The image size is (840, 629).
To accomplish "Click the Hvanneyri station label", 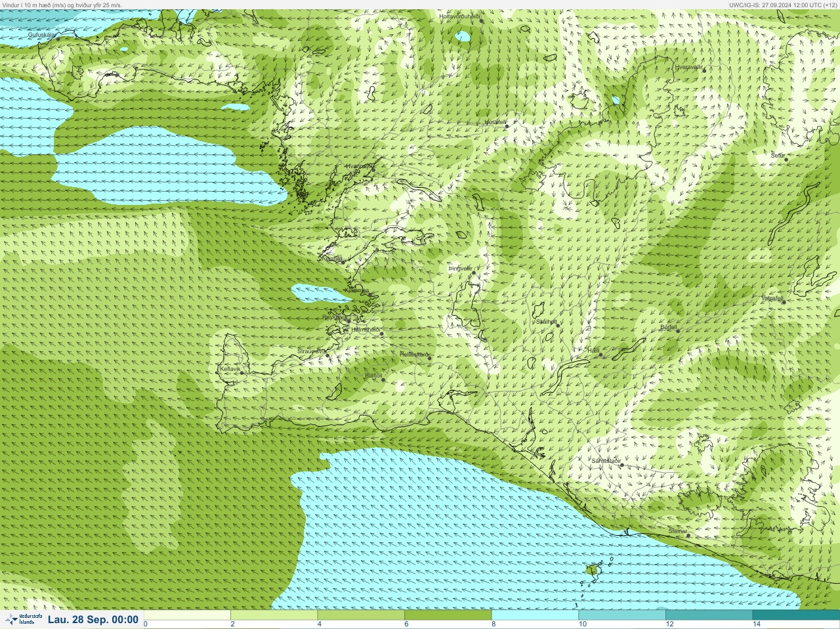I will [x=359, y=166].
